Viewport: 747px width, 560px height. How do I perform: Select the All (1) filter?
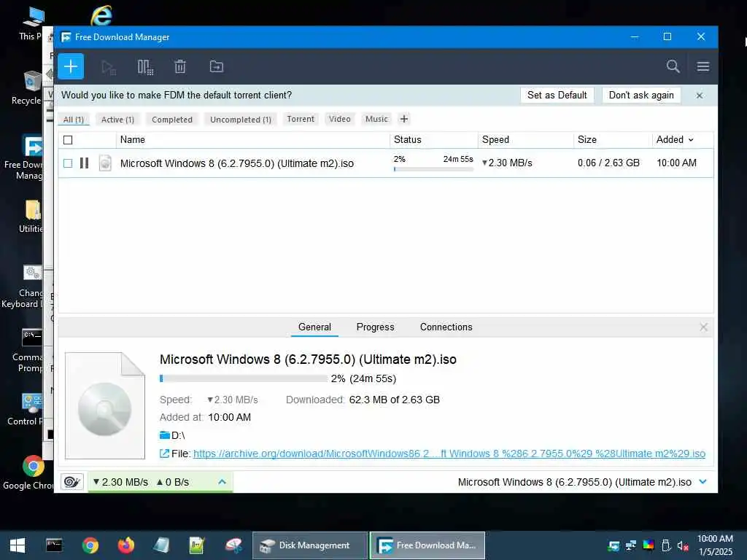pyautogui.click(x=74, y=120)
